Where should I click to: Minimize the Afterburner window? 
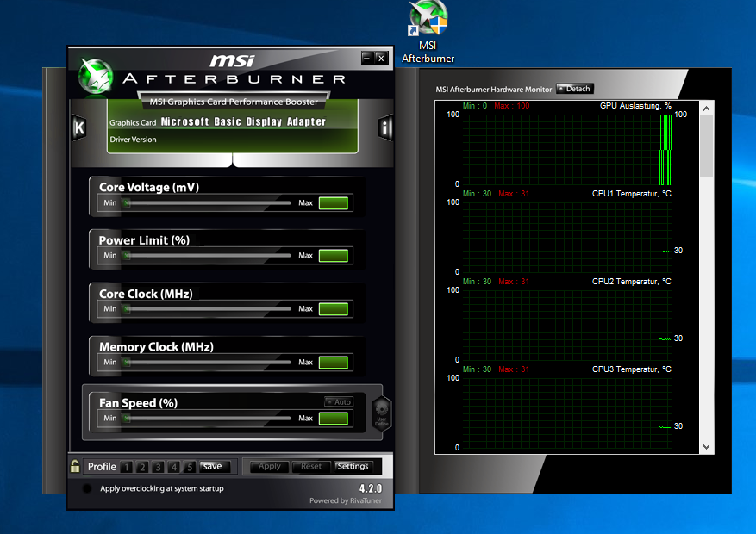point(367,59)
